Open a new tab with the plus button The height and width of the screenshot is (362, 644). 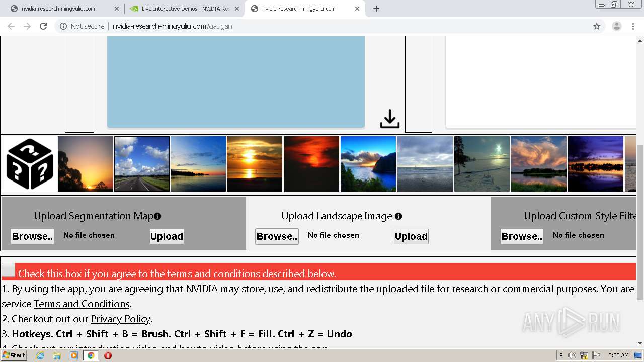pos(376,9)
